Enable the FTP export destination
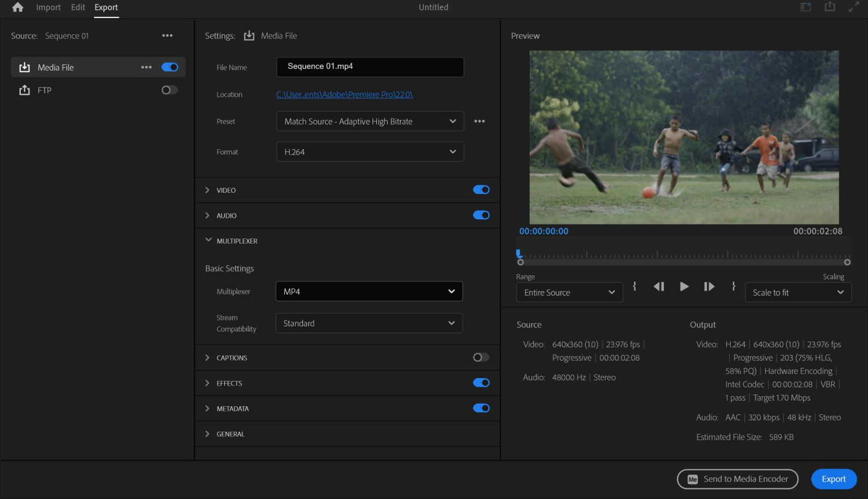Screen dimensions: 868x499 [x=169, y=90]
